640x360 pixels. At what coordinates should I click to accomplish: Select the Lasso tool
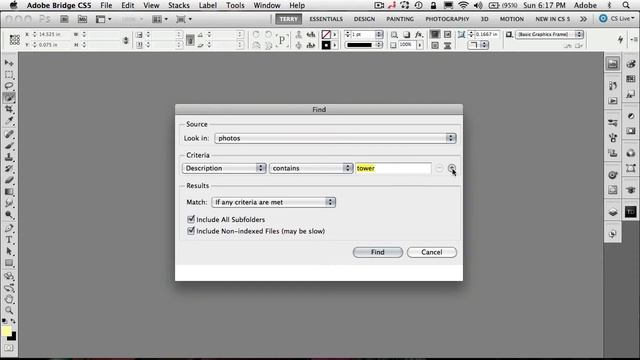pyautogui.click(x=9, y=86)
